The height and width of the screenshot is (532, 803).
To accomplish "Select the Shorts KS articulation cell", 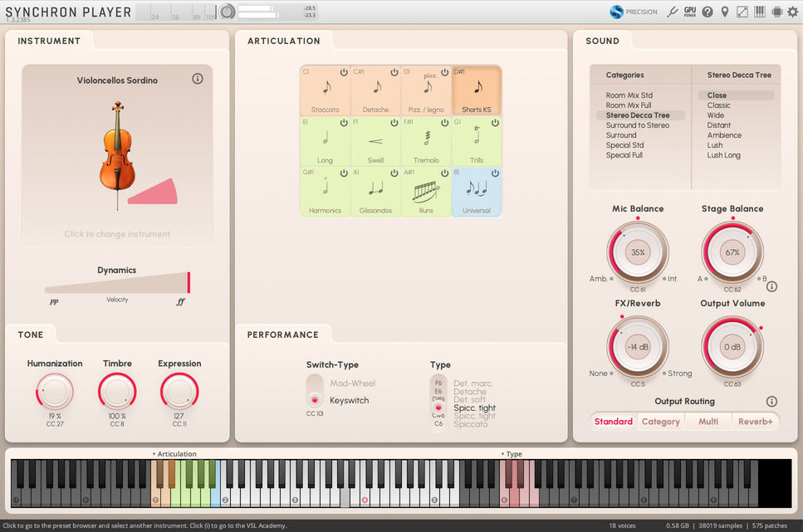I will (477, 90).
